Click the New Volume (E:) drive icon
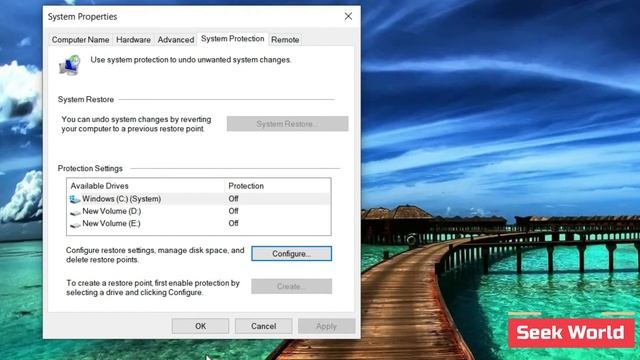This screenshot has width=640, height=360. [75, 224]
